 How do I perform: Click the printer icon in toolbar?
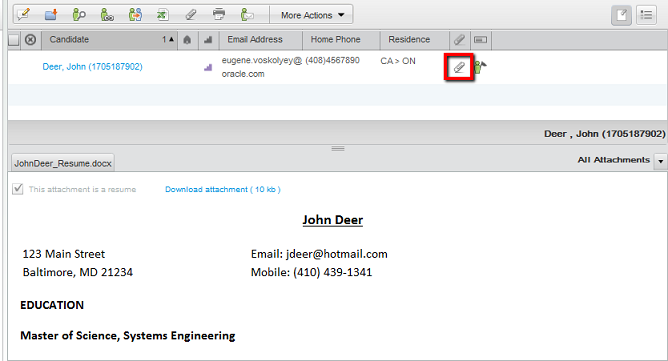click(x=219, y=15)
